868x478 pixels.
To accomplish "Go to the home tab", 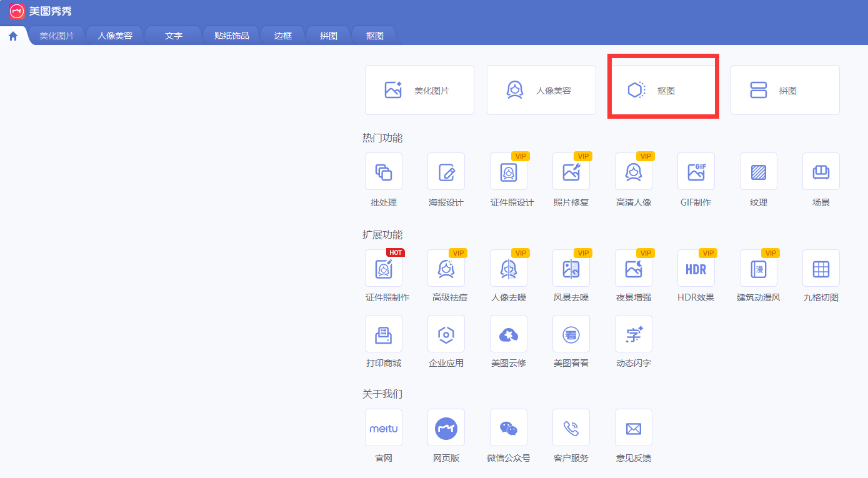I will click(x=13, y=36).
